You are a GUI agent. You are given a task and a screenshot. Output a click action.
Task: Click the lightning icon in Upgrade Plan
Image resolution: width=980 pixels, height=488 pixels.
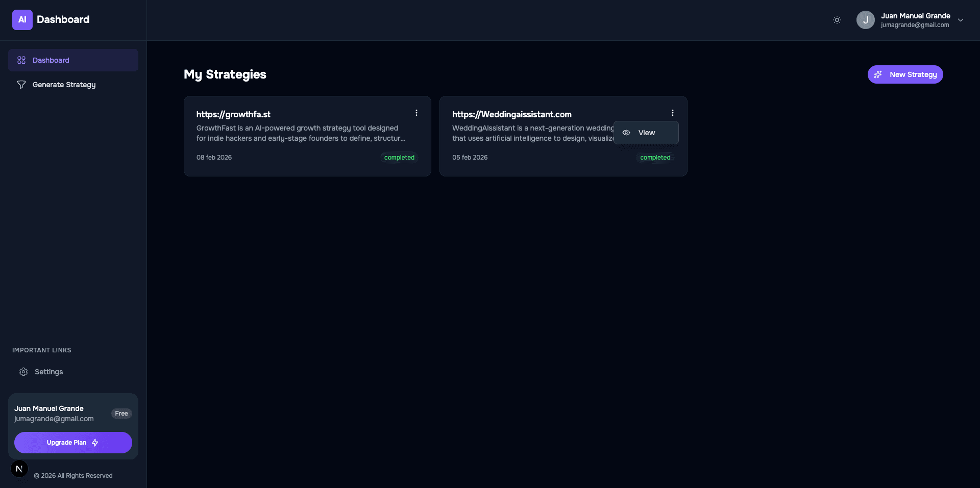95,443
